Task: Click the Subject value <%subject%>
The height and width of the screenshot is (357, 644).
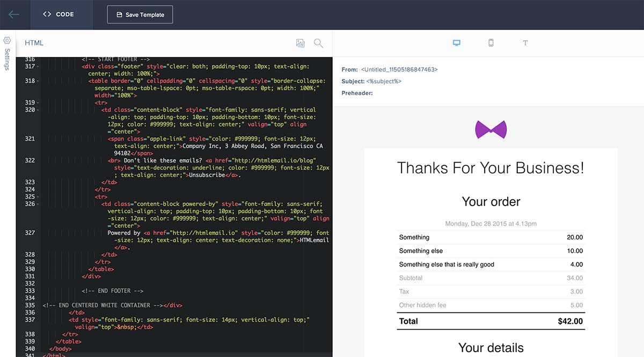Action: coord(384,82)
